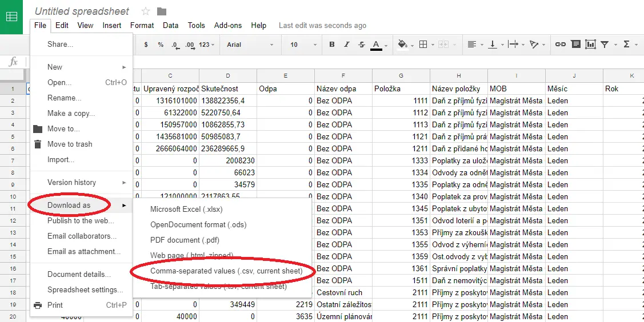Open Document details...

point(81,275)
